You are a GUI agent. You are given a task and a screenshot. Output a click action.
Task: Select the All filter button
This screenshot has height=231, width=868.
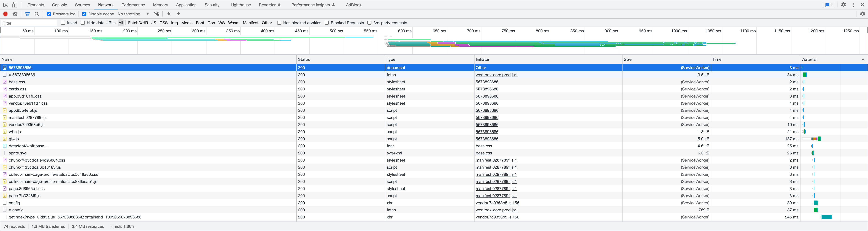pyautogui.click(x=121, y=23)
